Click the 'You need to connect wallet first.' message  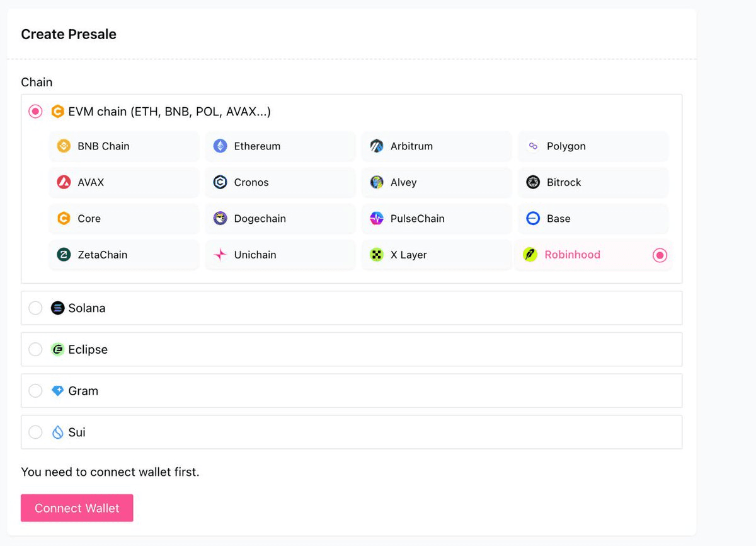click(110, 472)
